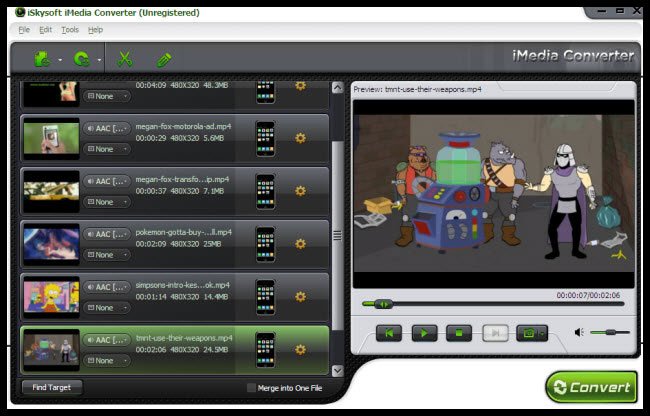Screen dimensions: 650x416
Task: Open the Tools menu
Action: [x=70, y=30]
